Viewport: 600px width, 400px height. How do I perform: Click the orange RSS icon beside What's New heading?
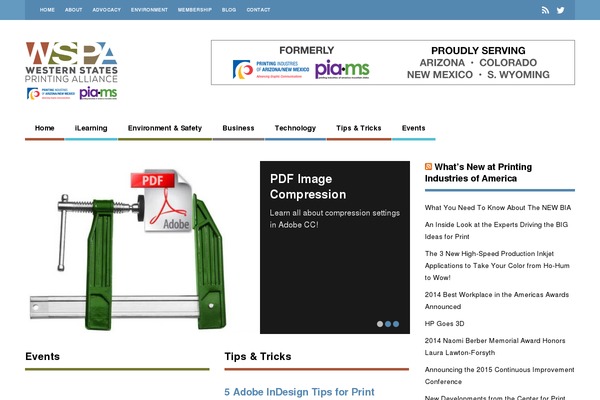point(428,166)
